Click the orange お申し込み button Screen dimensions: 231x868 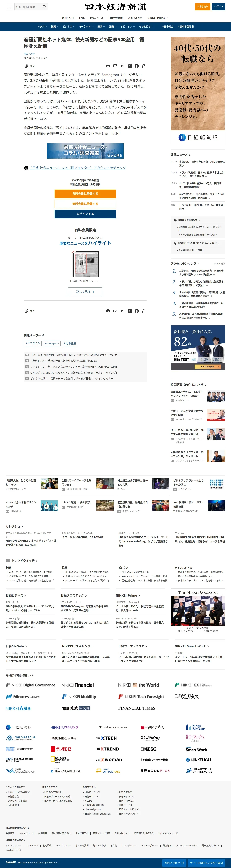click(203, 7)
